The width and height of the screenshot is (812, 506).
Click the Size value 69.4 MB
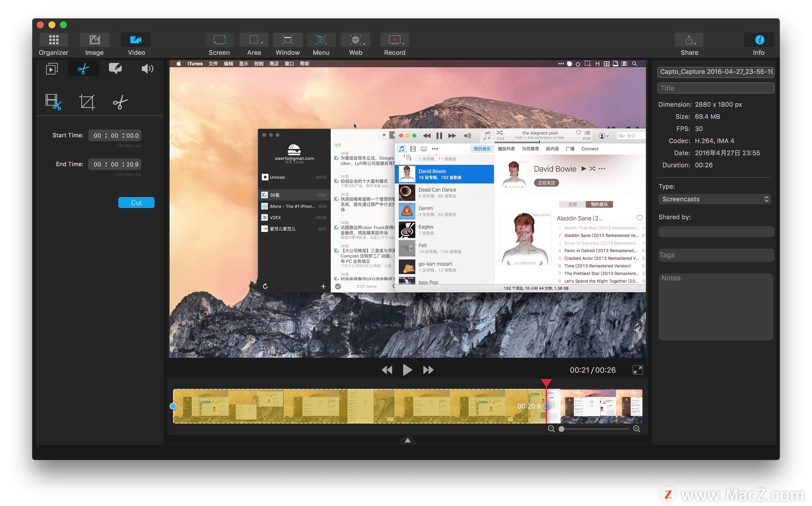click(707, 116)
